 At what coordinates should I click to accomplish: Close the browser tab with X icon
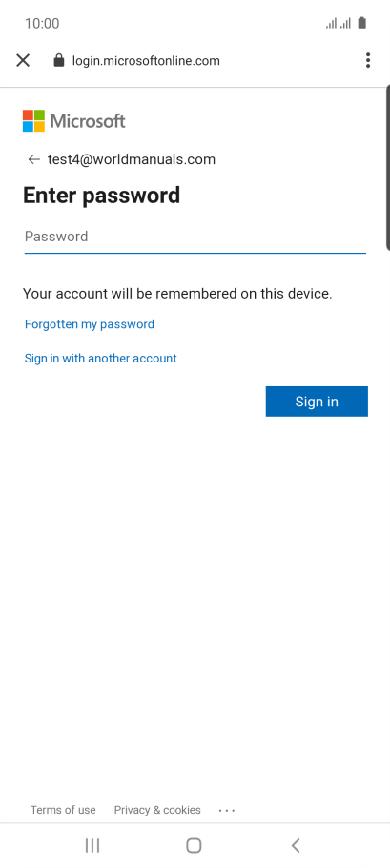point(23,60)
